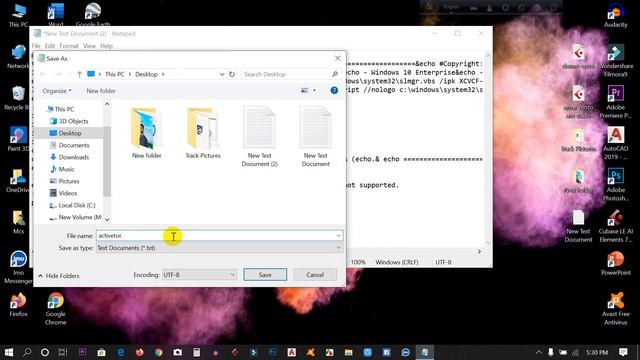640x360 pixels.
Task: Open Windows Start menu
Action: coord(9,352)
